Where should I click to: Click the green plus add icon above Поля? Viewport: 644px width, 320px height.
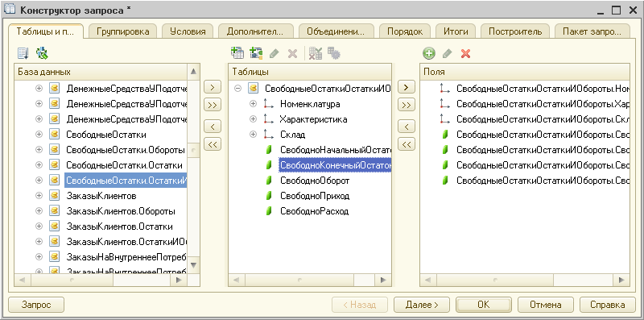429,53
